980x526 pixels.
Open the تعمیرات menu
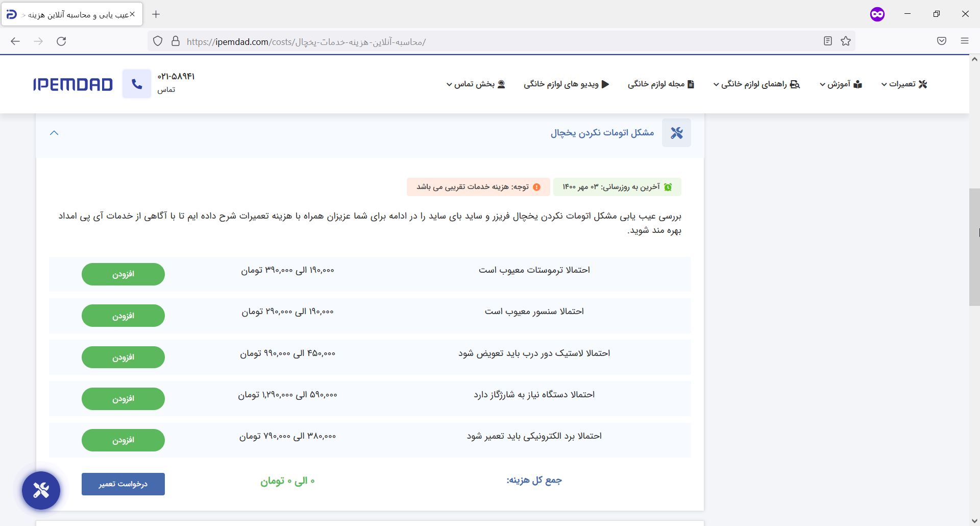click(x=904, y=84)
